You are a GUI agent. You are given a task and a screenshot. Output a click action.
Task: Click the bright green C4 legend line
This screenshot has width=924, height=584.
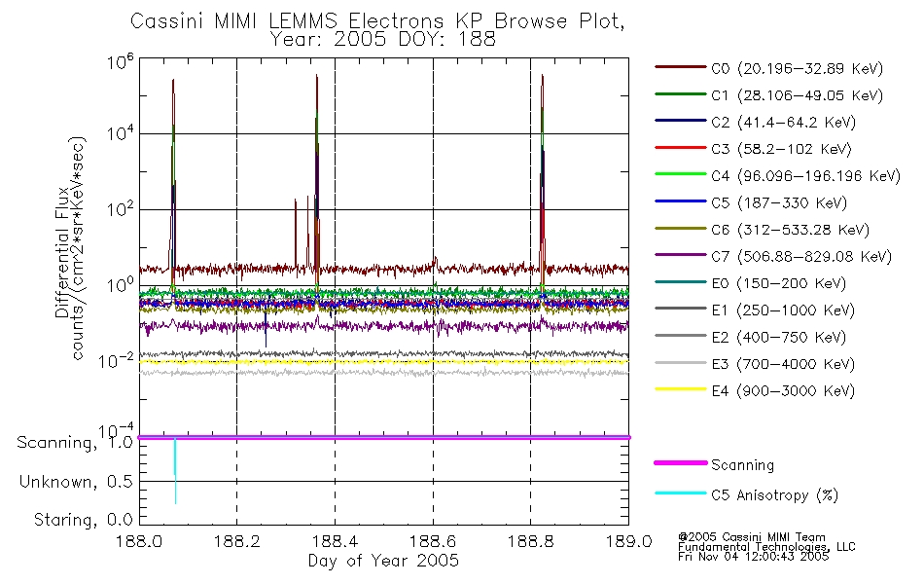point(681,174)
